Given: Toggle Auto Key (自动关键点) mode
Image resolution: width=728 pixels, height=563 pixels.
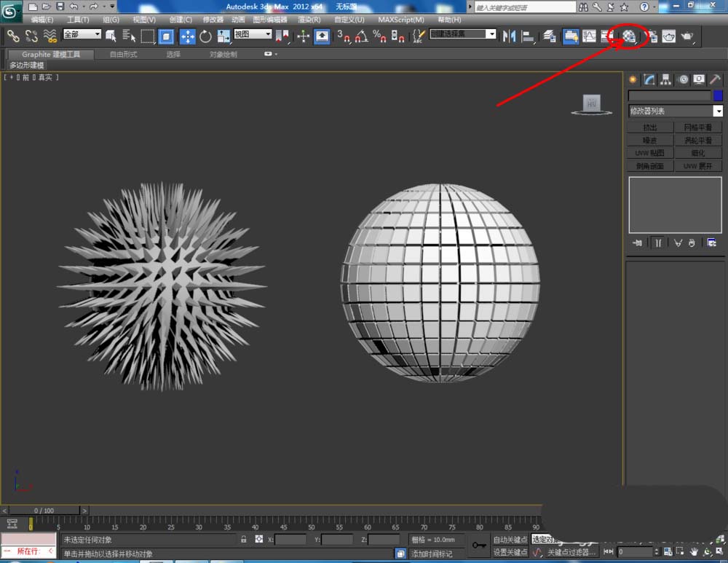Looking at the screenshot, I should pos(510,540).
